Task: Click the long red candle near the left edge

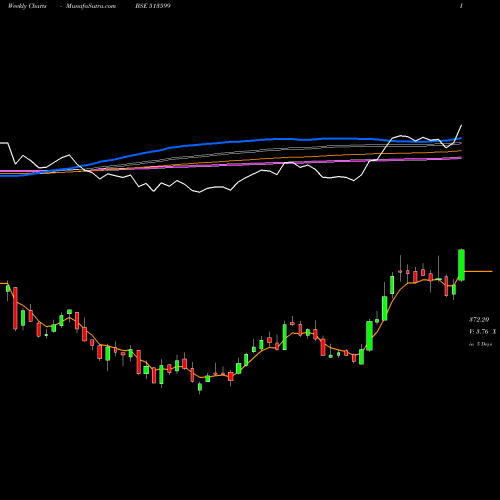Action: (15, 308)
